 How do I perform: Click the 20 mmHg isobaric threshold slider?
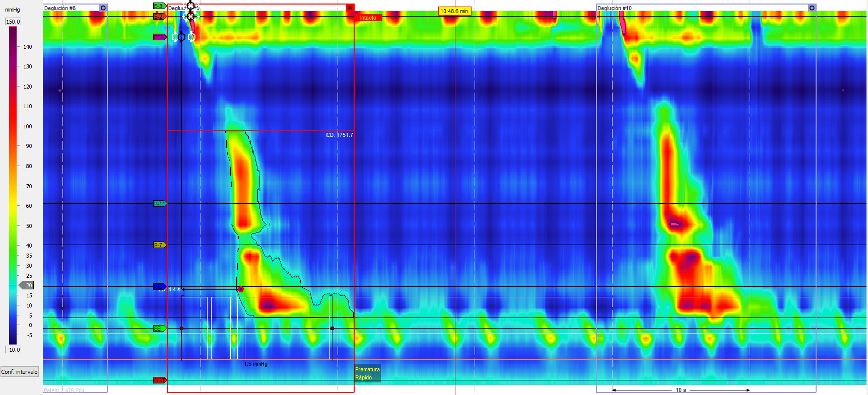27,285
